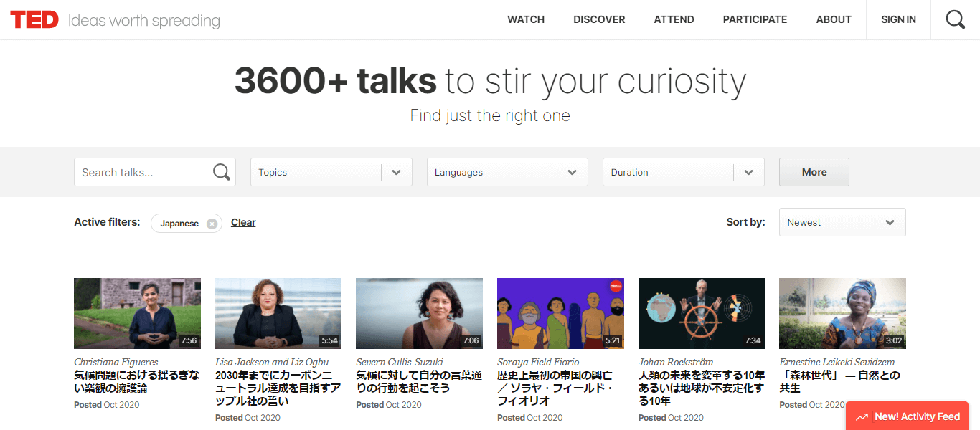The width and height of the screenshot is (980, 430).
Task: Click the Ideas worth spreading tagline
Action: point(144,21)
